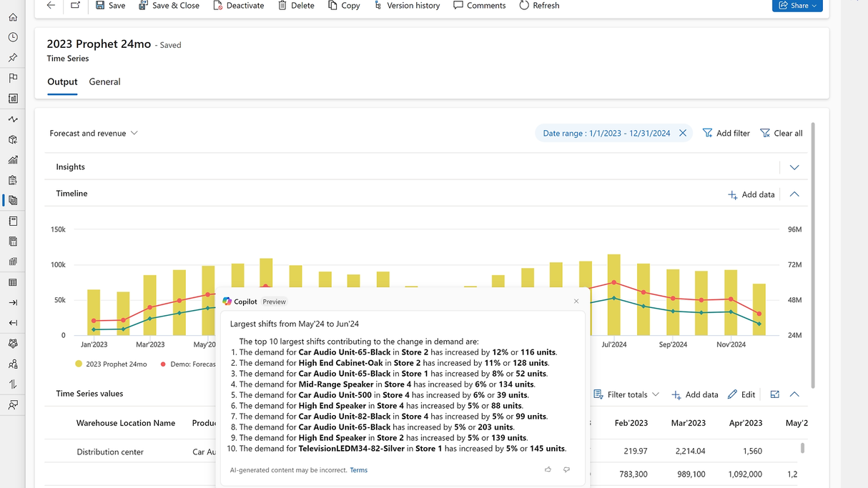Toggle the 2023 Prophet 24mo legend series
Image resolution: width=868 pixels, height=488 pixels.
pos(111,364)
